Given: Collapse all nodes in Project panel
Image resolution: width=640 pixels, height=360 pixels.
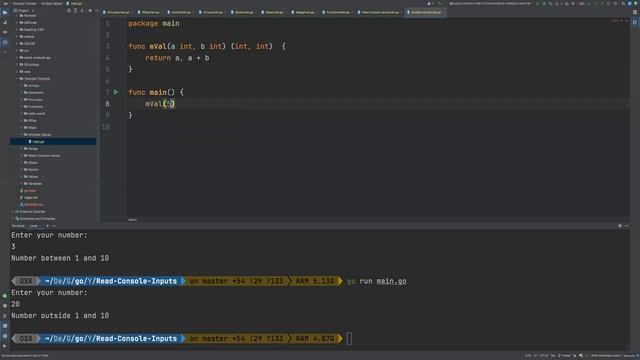Looking at the screenshot, I should (x=82, y=11).
